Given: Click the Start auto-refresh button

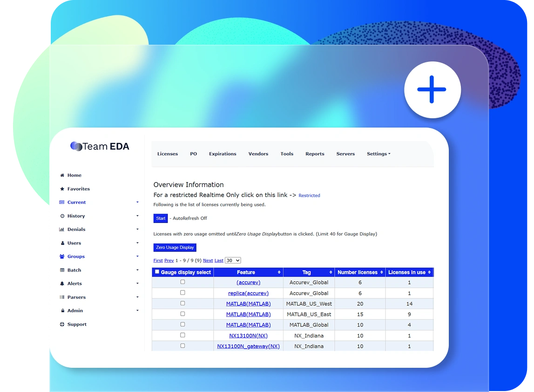Looking at the screenshot, I should click(161, 218).
